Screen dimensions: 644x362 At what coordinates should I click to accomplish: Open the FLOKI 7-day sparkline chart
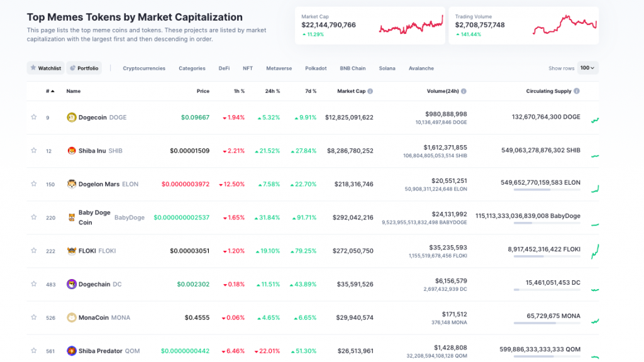click(595, 251)
